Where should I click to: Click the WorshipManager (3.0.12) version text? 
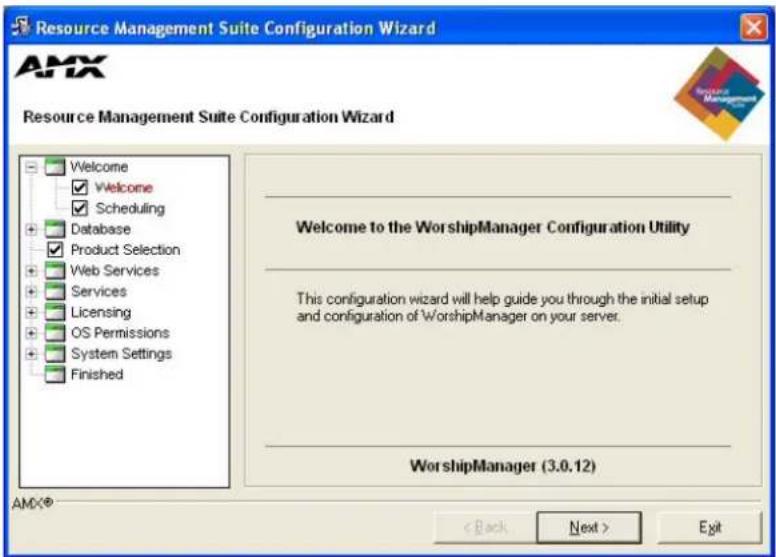point(503,466)
